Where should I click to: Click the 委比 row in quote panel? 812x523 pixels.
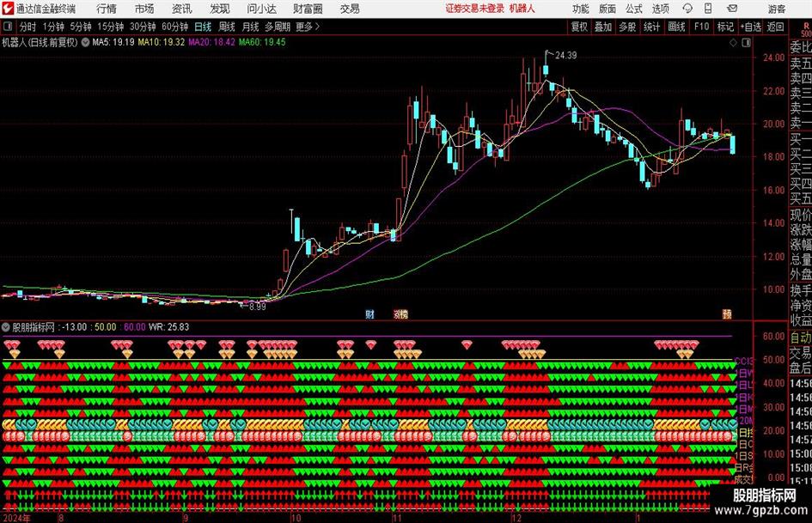pyautogui.click(x=801, y=47)
